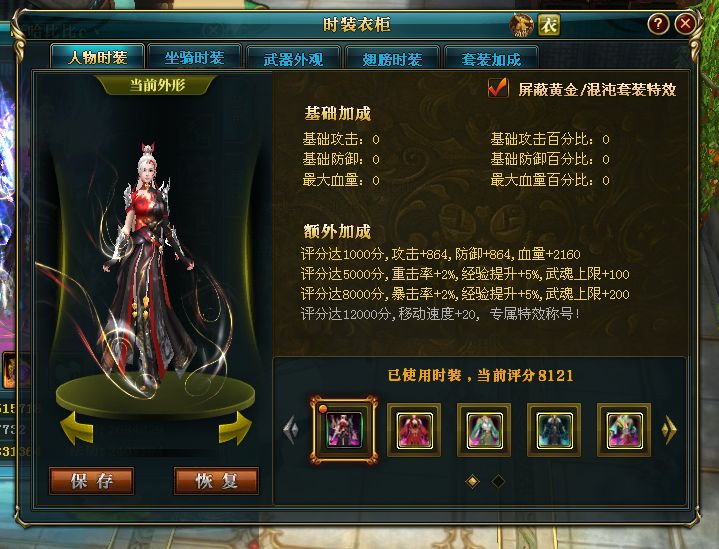This screenshot has height=549, width=719.
Task: Switch to second costume page diamond indicator
Action: point(498,481)
